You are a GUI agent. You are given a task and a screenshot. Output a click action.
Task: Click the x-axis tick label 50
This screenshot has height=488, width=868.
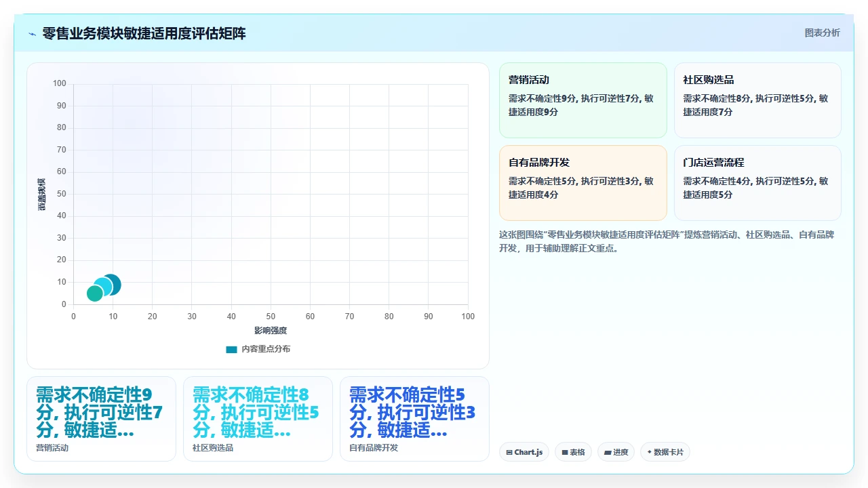[271, 317]
